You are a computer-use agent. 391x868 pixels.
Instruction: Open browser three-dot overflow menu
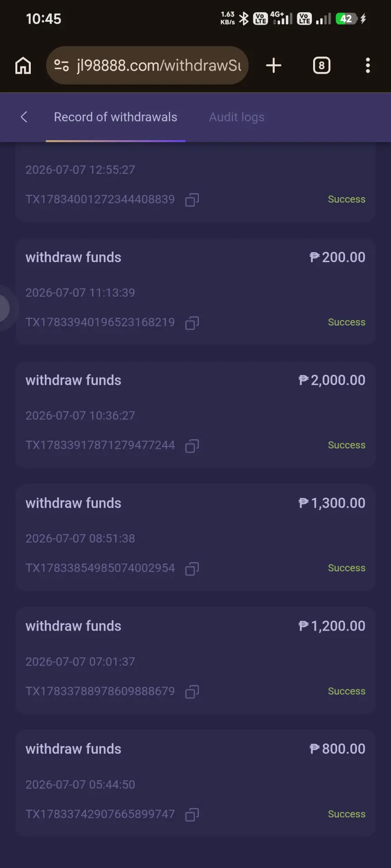pyautogui.click(x=367, y=66)
